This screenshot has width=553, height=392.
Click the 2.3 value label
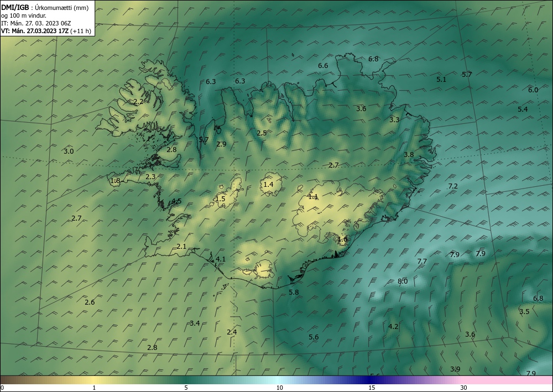pyautogui.click(x=150, y=176)
